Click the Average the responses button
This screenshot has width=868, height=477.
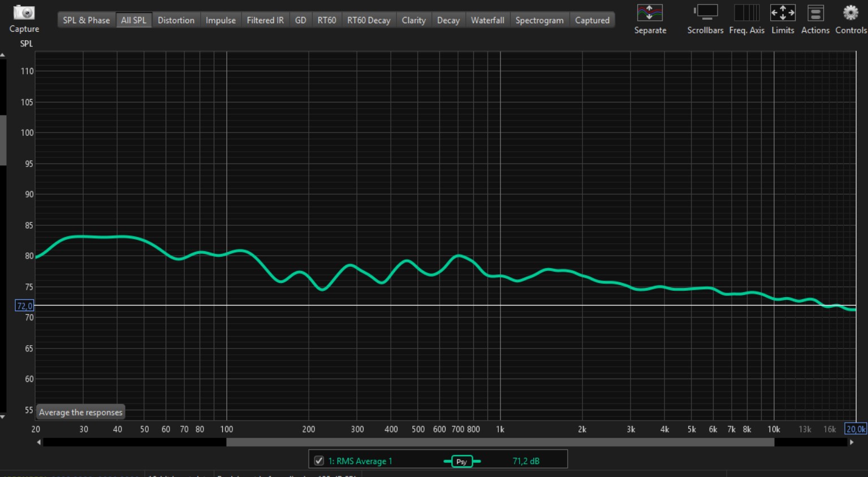pos(80,412)
